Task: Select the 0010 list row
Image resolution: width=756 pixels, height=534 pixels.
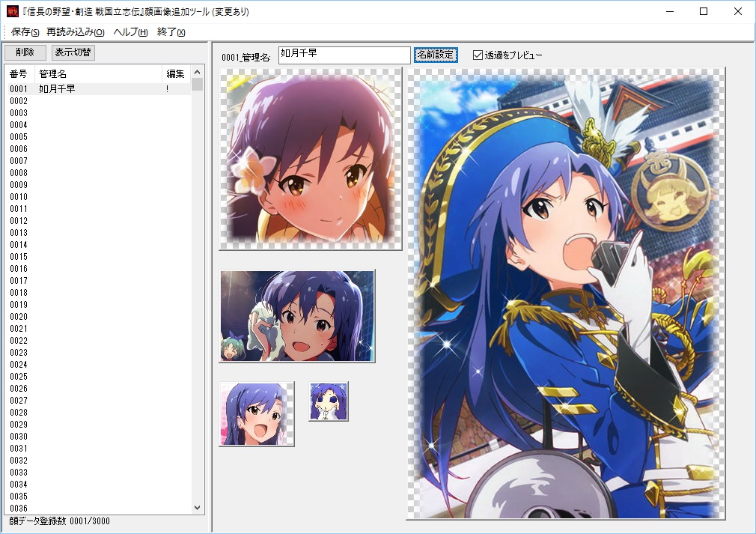Action: pos(98,197)
